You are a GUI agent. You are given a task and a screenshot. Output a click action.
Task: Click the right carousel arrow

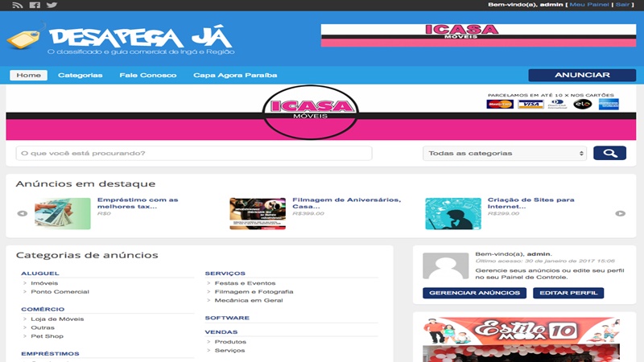(620, 213)
